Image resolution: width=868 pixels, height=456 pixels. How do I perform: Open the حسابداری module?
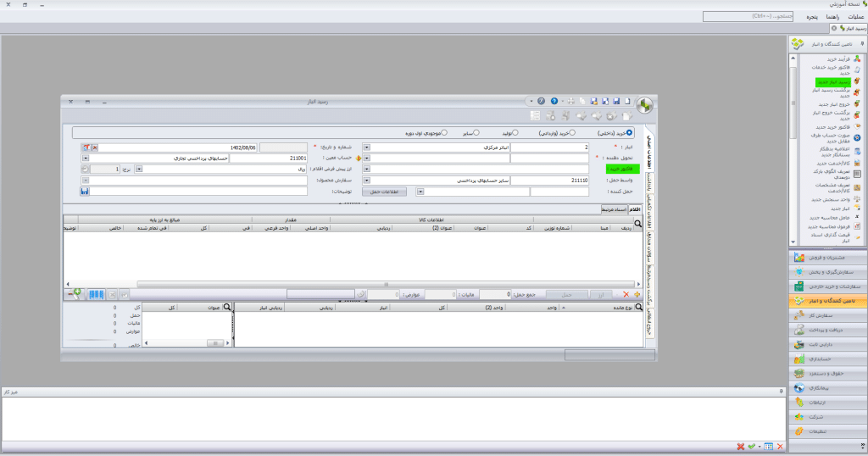(x=827, y=359)
